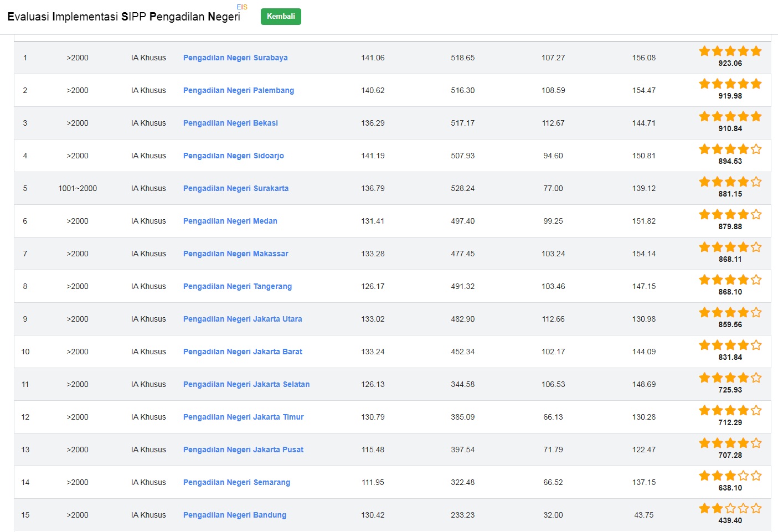This screenshot has width=778, height=532.
Task: Click the EIS label in header
Action: click(x=242, y=7)
